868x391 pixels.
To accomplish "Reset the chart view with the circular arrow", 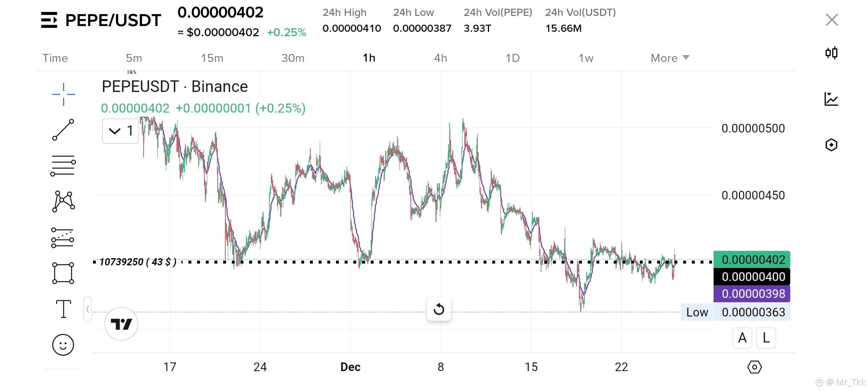I will (x=439, y=309).
